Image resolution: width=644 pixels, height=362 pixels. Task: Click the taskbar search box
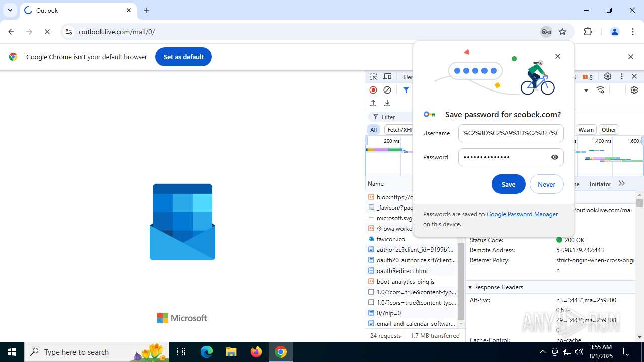97,352
